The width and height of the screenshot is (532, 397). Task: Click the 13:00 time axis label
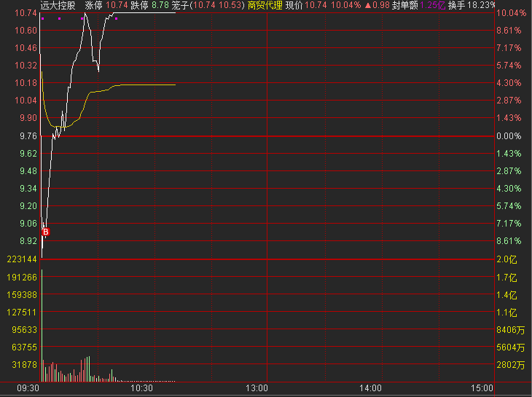(x=257, y=388)
